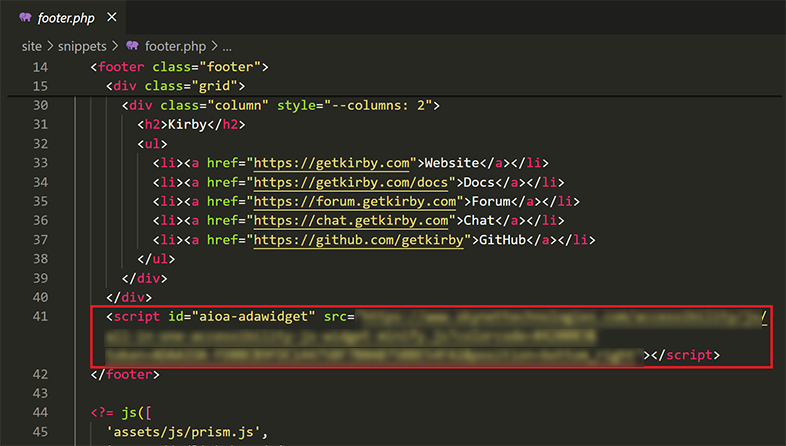Click the 'src=' attribute on line 41

pos(339,317)
